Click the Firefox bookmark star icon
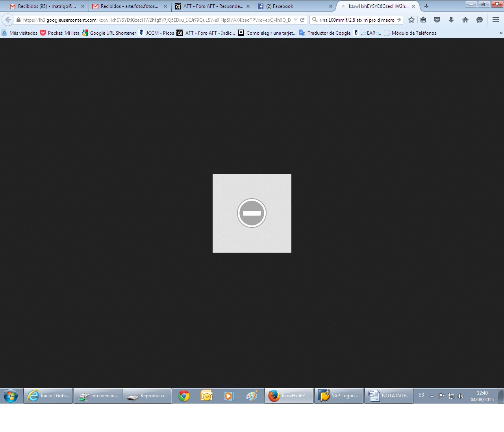The image size is (504, 432). (x=411, y=20)
